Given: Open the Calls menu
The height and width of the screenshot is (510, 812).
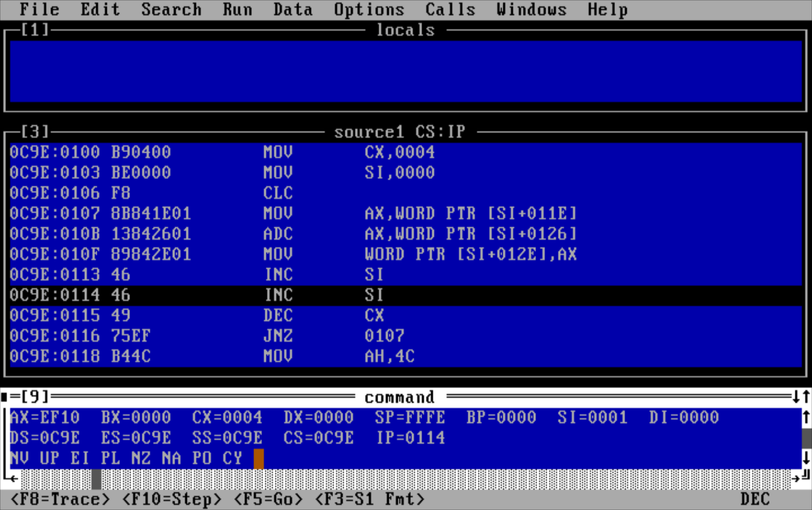Looking at the screenshot, I should click(450, 9).
